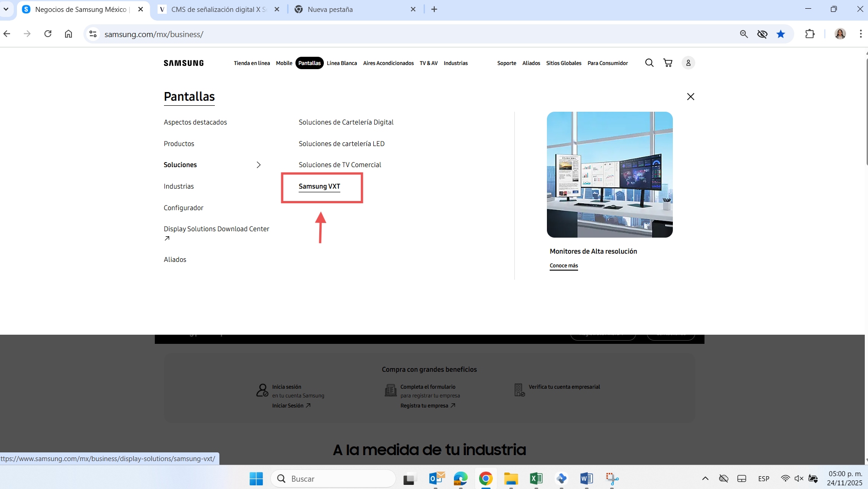Click the high-resolution monitors thumbnail image
868x489 pixels.
coord(609,174)
